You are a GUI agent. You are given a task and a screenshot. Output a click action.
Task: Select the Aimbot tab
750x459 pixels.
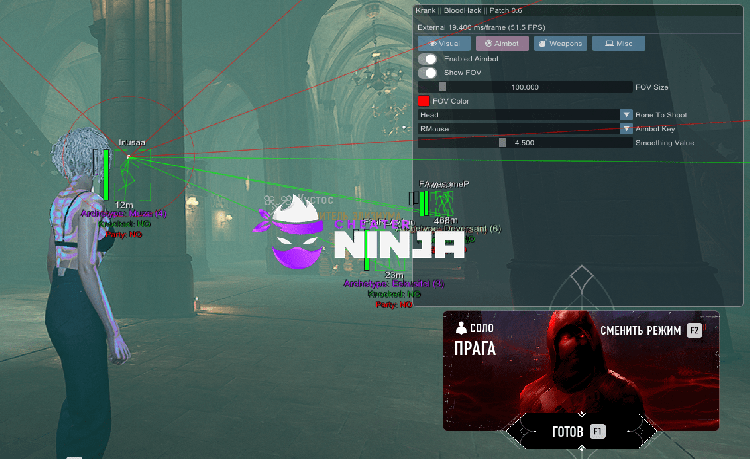[502, 44]
